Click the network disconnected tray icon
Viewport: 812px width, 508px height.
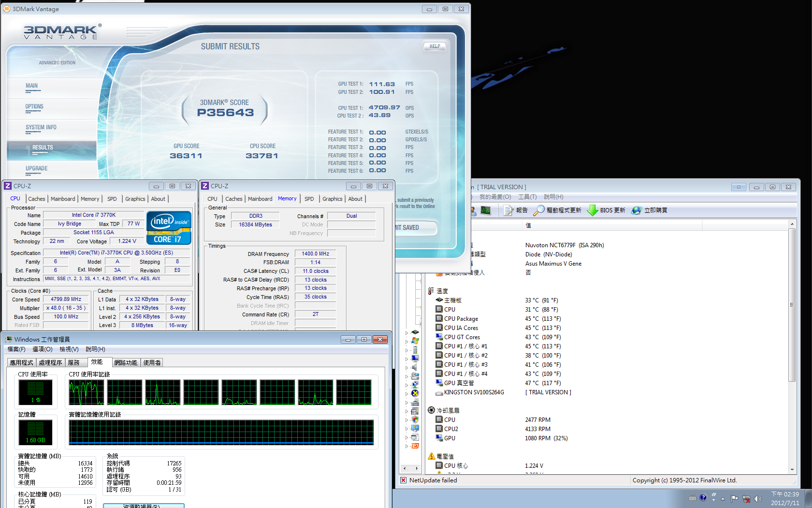click(746, 499)
